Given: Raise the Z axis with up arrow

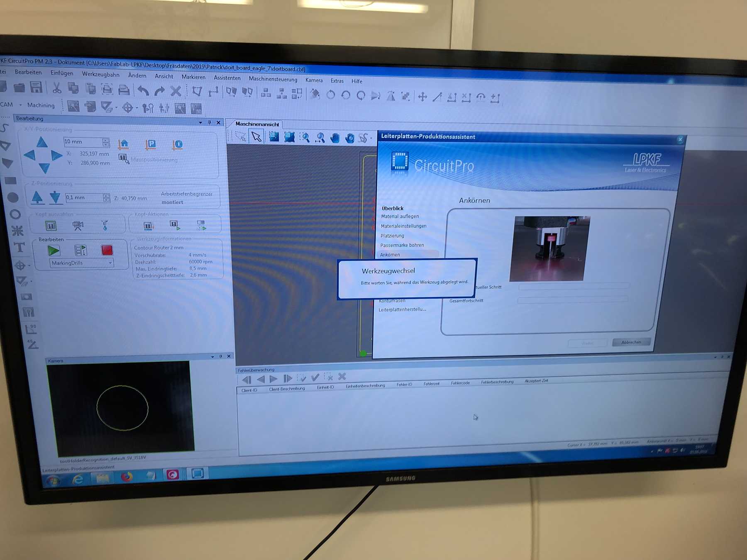Looking at the screenshot, I should [37, 197].
